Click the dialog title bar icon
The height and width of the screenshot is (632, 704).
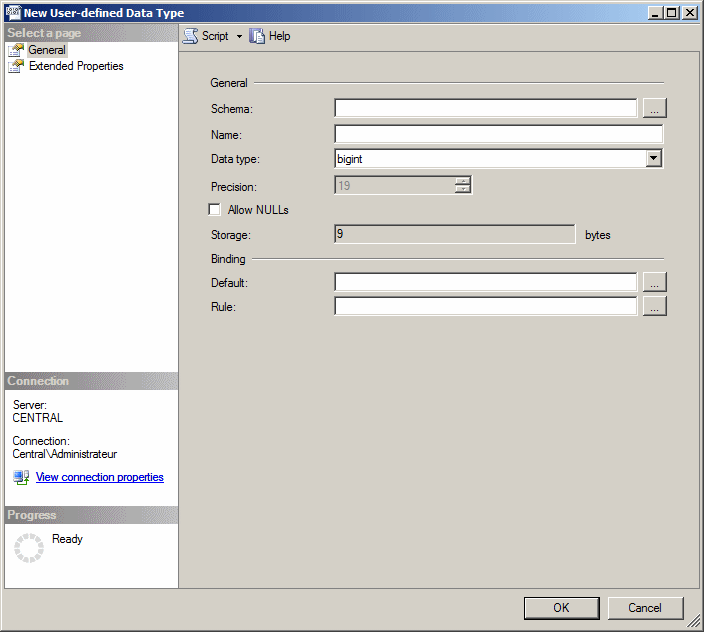point(13,12)
